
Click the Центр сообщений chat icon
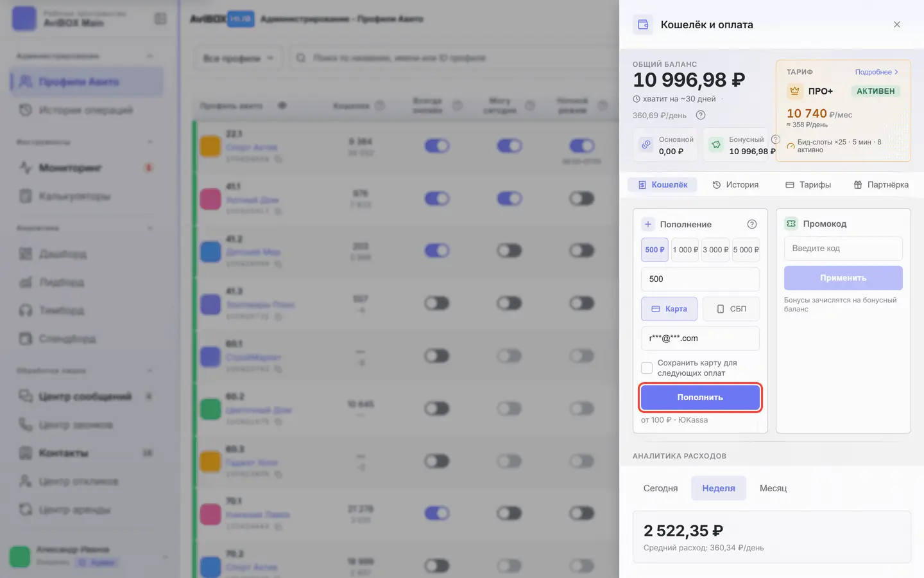26,396
